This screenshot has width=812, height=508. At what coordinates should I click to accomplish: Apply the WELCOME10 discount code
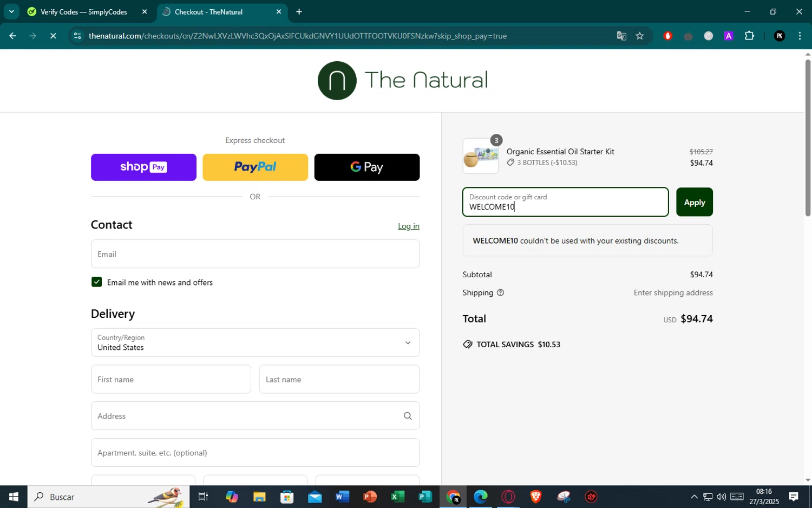pos(694,202)
